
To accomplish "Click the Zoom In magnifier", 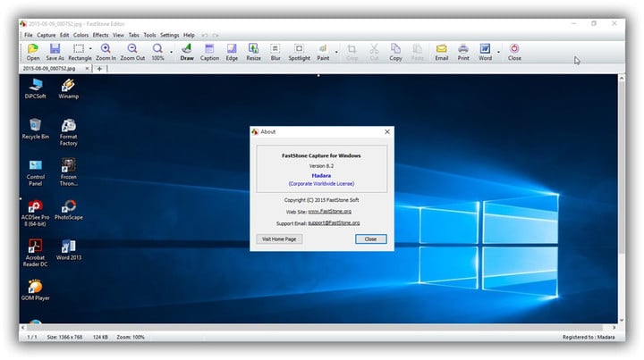I will (106, 52).
